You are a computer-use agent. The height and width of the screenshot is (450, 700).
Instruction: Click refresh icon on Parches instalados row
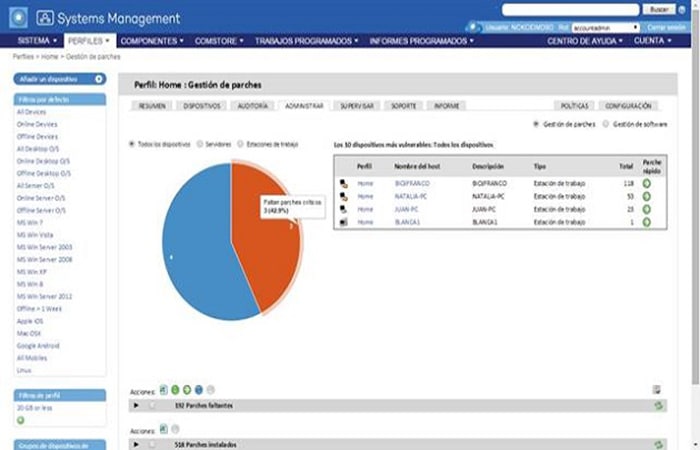tap(658, 442)
